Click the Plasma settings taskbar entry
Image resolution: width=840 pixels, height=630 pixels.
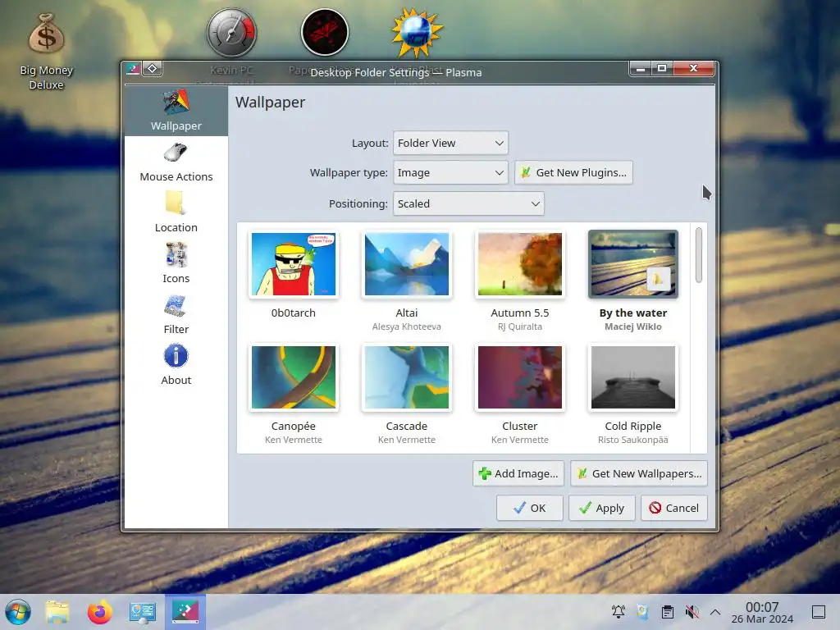click(x=185, y=612)
